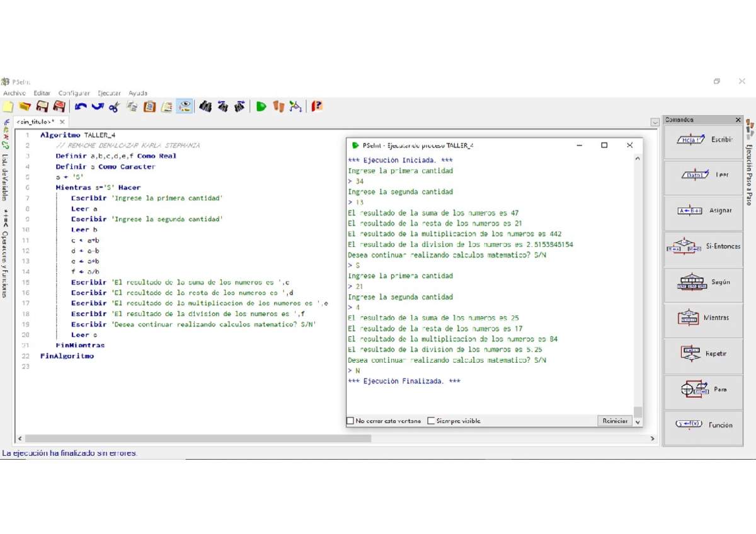Viewport: 756px width, 534px height.
Task: Click the Reiniciar button
Action: (x=614, y=421)
